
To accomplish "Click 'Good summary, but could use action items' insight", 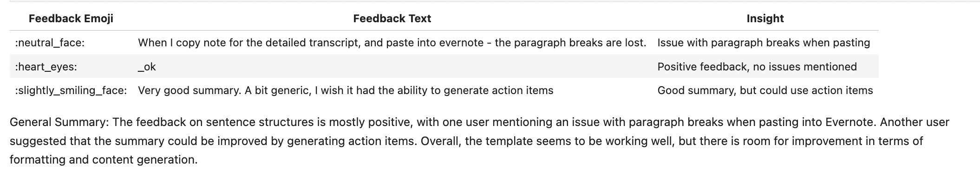I will (x=765, y=91).
